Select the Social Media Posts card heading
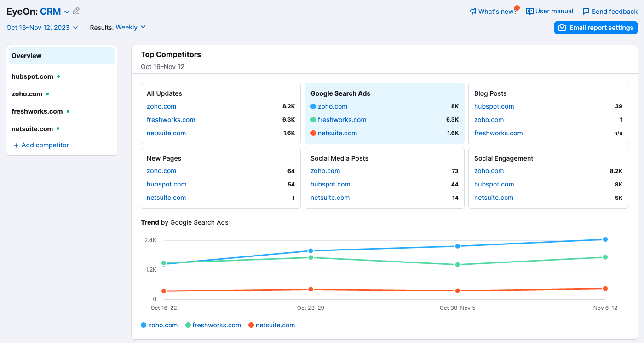This screenshot has height=343, width=644. point(339,158)
